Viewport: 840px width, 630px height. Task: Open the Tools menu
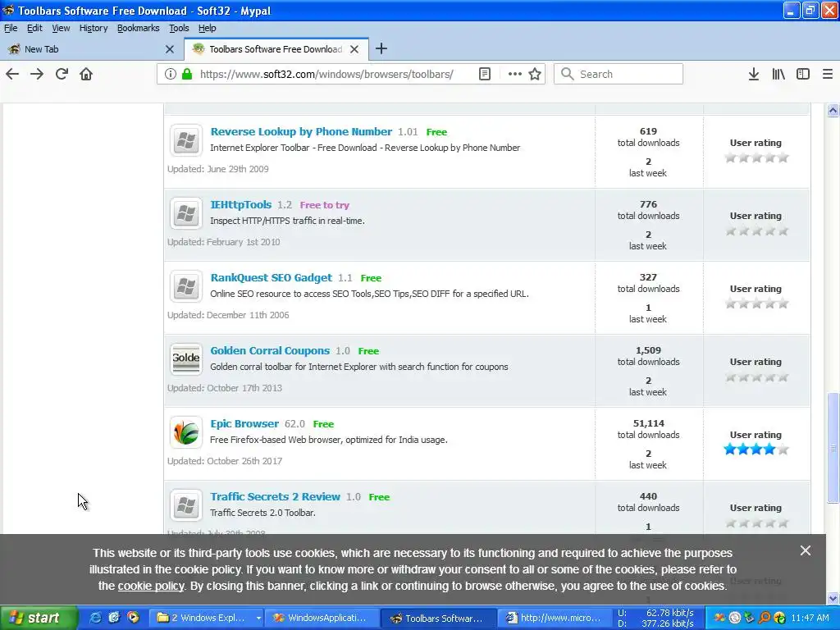click(179, 28)
